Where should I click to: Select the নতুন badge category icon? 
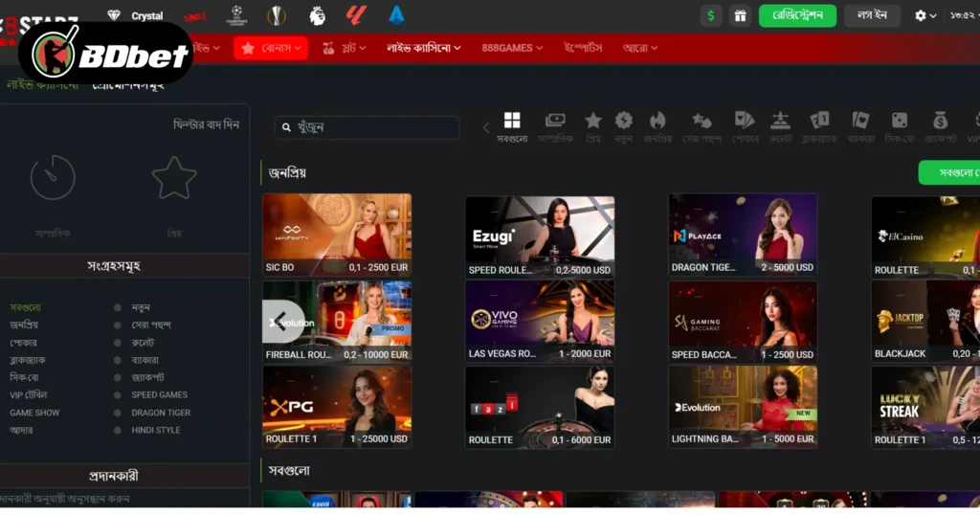coord(623,120)
